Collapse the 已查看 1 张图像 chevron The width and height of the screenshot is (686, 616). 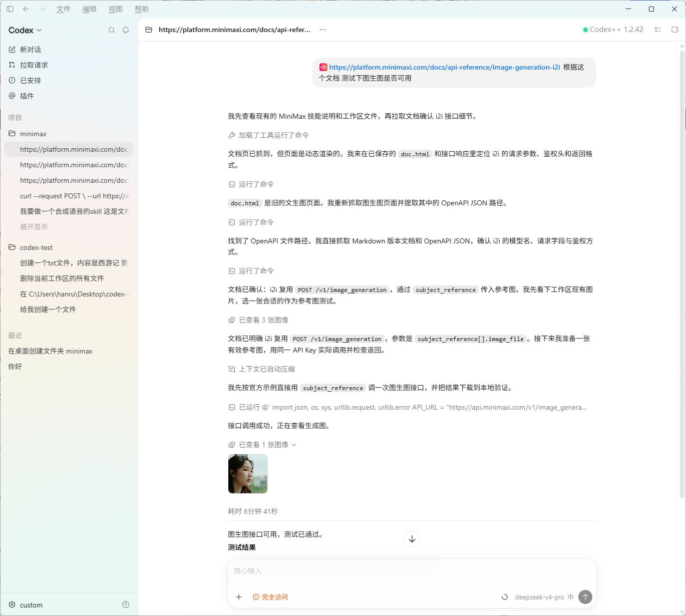pyautogui.click(x=294, y=445)
